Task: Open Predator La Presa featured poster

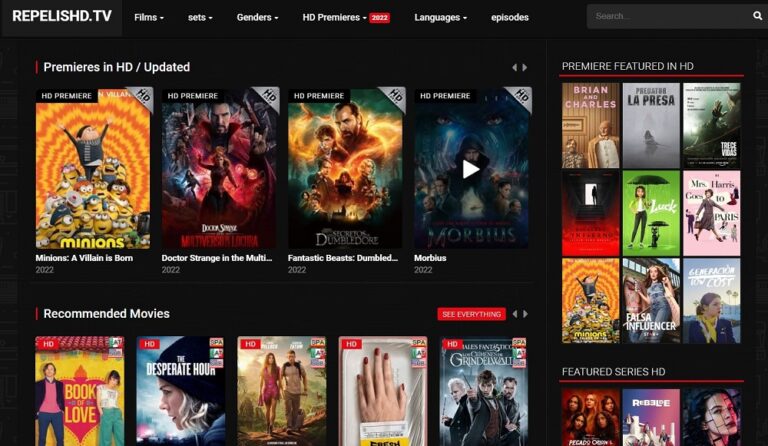Action: [x=651, y=125]
